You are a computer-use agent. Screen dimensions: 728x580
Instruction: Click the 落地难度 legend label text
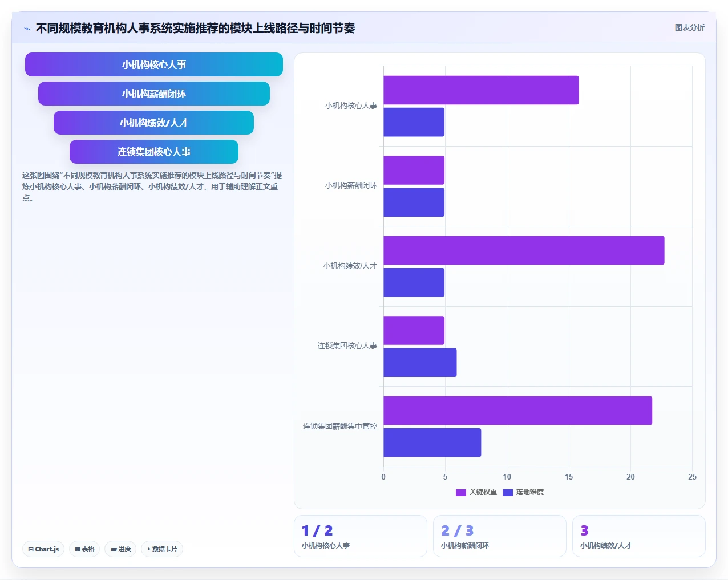(x=530, y=492)
